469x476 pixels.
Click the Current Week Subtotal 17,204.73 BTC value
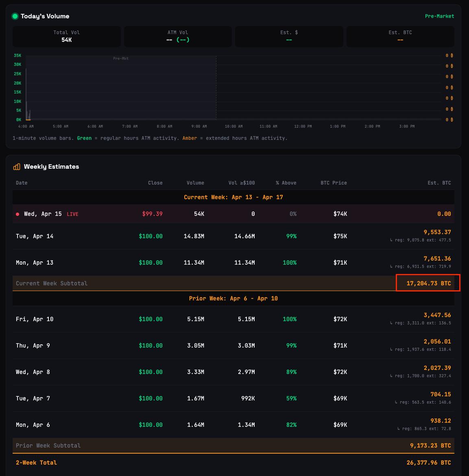click(x=428, y=283)
